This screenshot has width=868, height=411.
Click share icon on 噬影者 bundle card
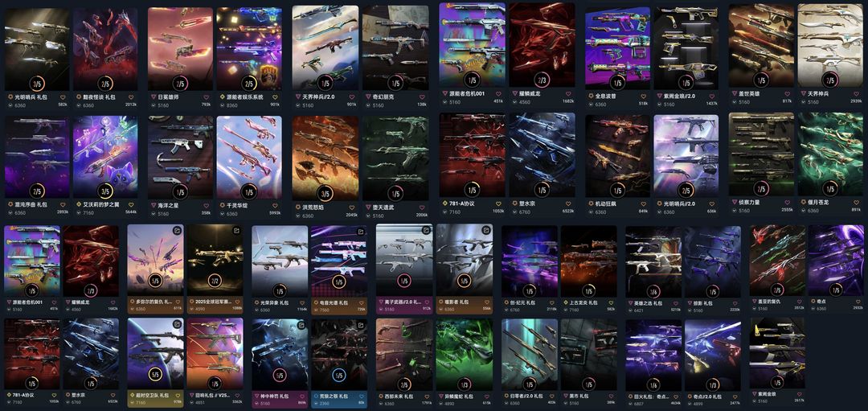tap(486, 230)
